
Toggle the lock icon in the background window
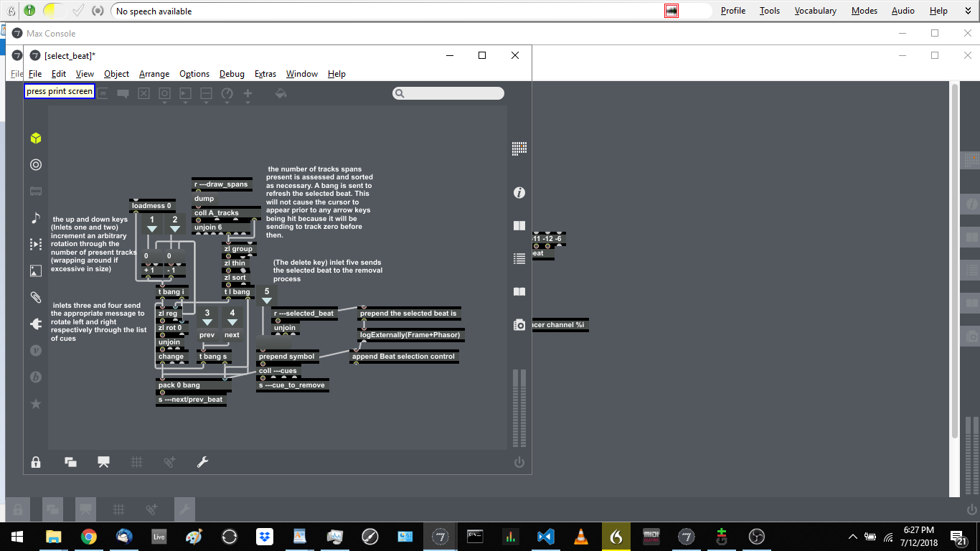click(18, 509)
